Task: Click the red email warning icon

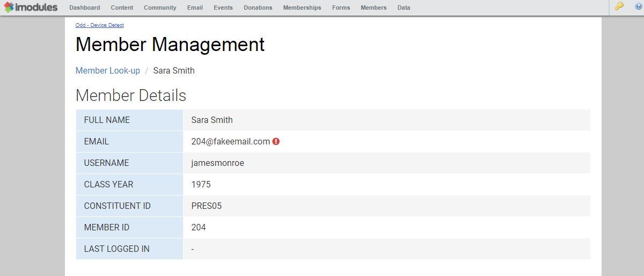Action: tap(276, 142)
